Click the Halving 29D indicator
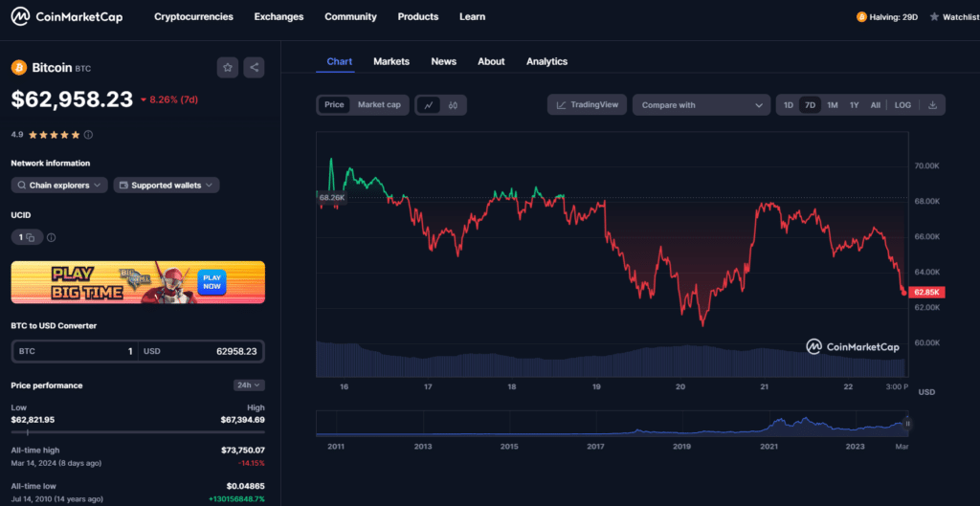 point(887,17)
